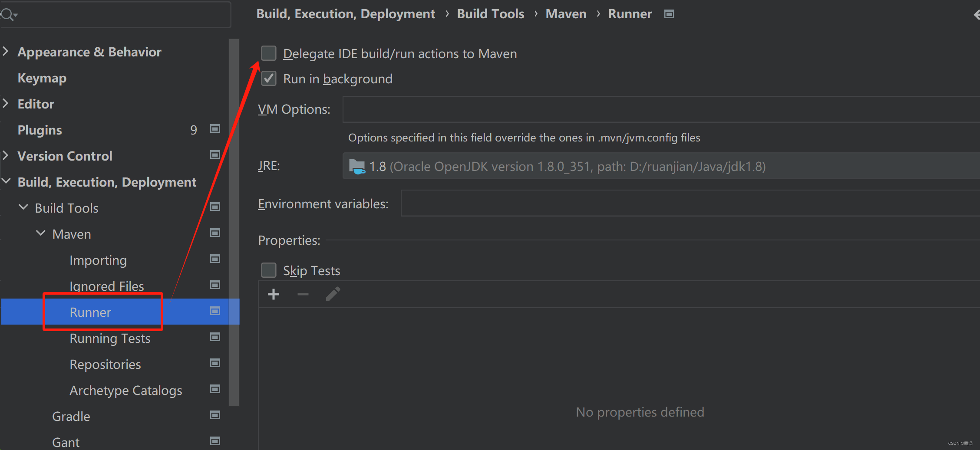Click the project-level icon beside Ignored Files
Image resolution: width=980 pixels, height=450 pixels.
[x=215, y=285]
